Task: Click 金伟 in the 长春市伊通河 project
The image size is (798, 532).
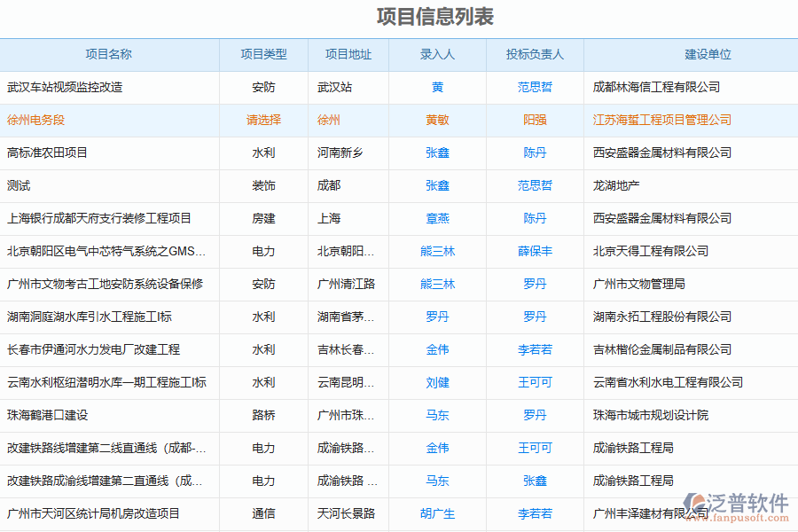Action: tap(436, 349)
